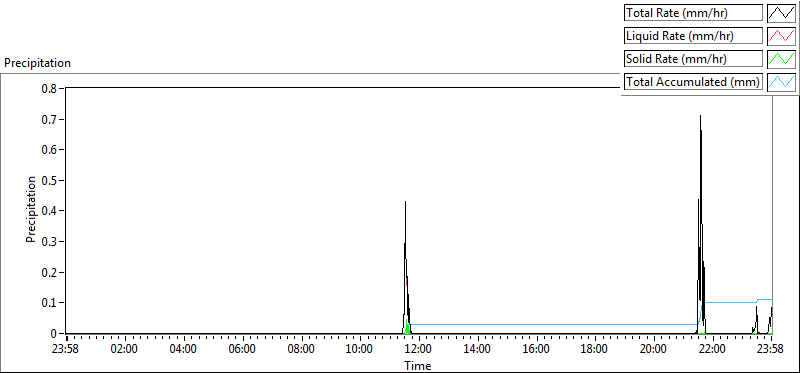Click the precipitation spike peak near 0.7
Image resolution: width=800 pixels, height=373 pixels.
click(701, 116)
